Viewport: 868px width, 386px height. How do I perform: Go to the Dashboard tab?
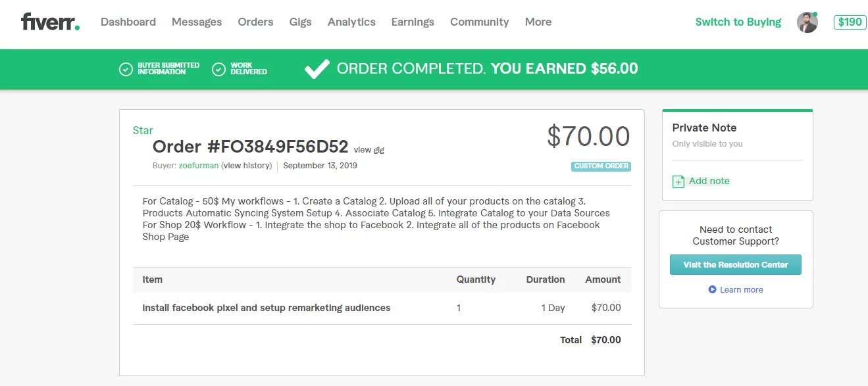coord(128,22)
